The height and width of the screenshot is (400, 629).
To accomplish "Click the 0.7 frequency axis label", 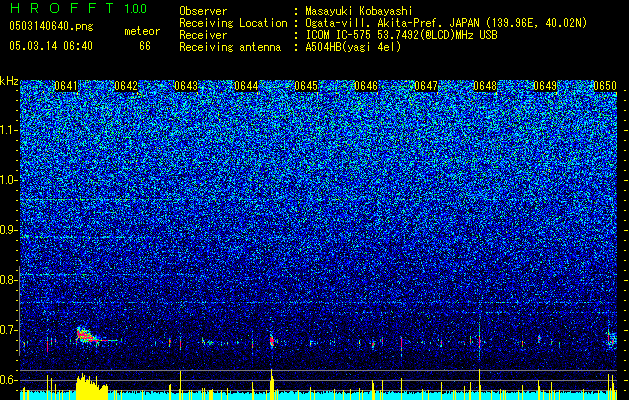I will (8, 330).
